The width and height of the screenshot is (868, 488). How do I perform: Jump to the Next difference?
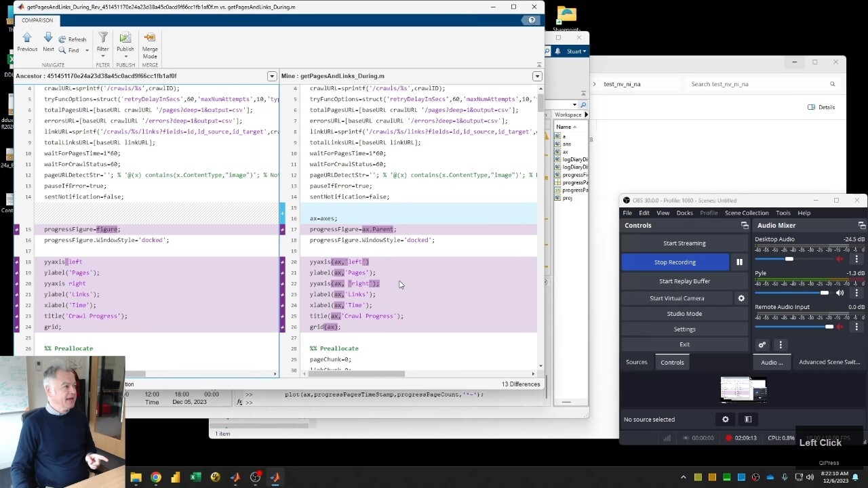(x=48, y=41)
